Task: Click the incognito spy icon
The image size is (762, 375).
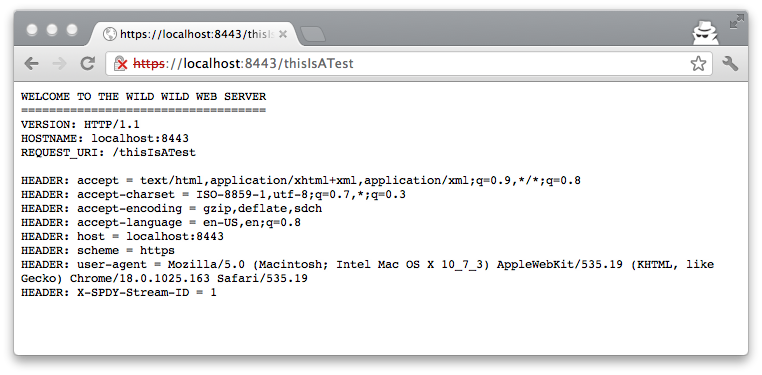Action: point(705,33)
